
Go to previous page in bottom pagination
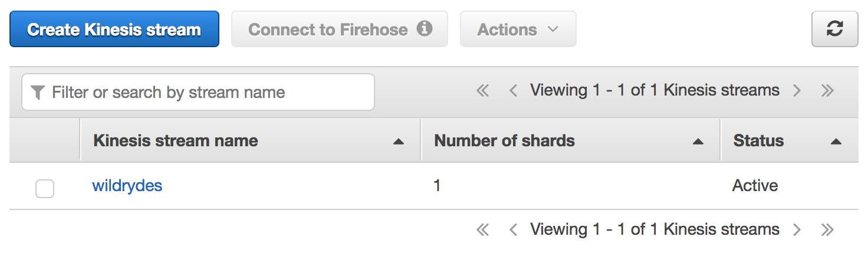[x=513, y=230]
